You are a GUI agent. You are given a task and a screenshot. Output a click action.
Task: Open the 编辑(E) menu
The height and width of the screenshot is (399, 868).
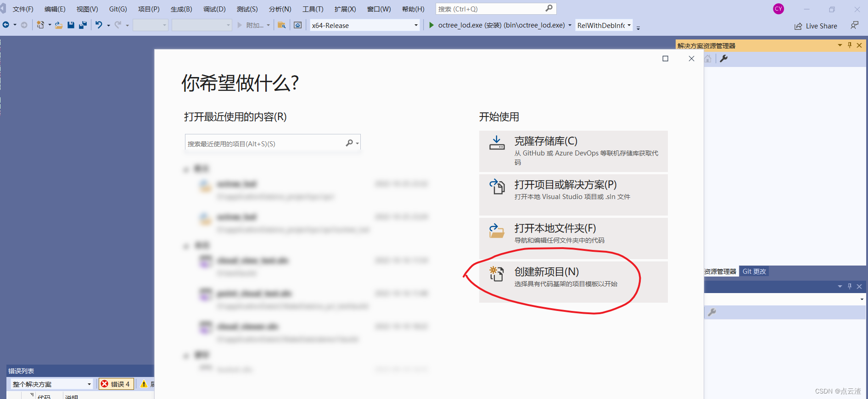pos(55,9)
